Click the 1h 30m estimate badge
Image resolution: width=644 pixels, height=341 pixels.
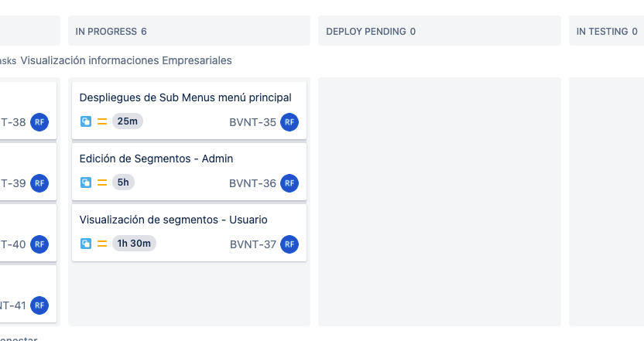134,244
